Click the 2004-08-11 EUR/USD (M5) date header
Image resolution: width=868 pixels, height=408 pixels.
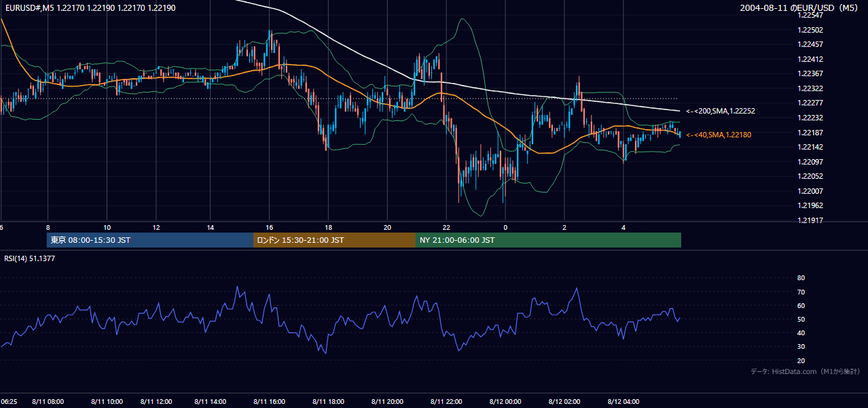point(799,8)
